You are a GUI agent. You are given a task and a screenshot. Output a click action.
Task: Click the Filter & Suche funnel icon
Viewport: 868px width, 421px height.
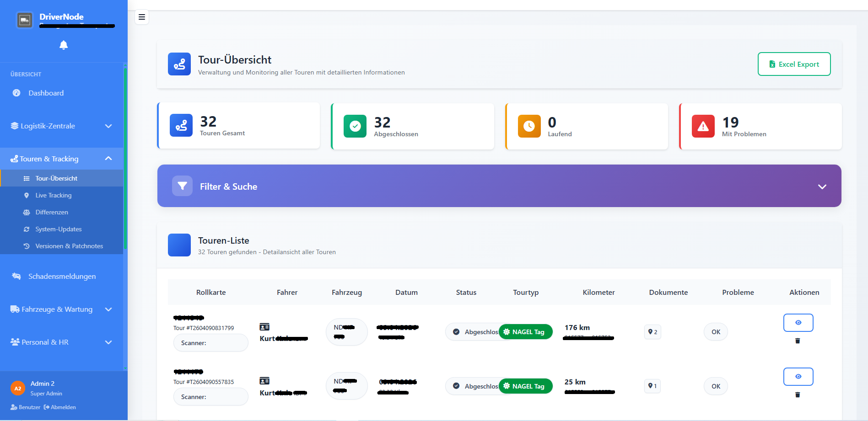click(x=182, y=186)
